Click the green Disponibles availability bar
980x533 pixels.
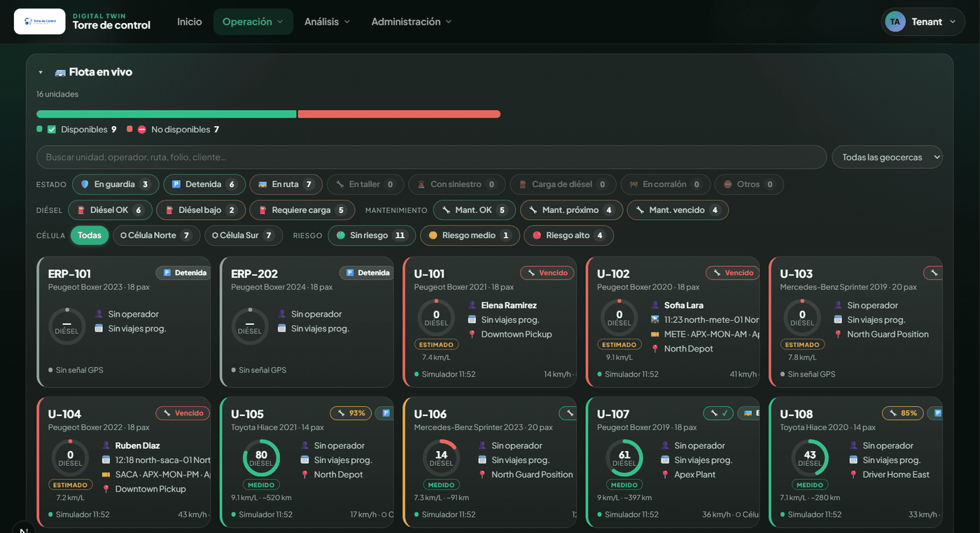pyautogui.click(x=167, y=113)
